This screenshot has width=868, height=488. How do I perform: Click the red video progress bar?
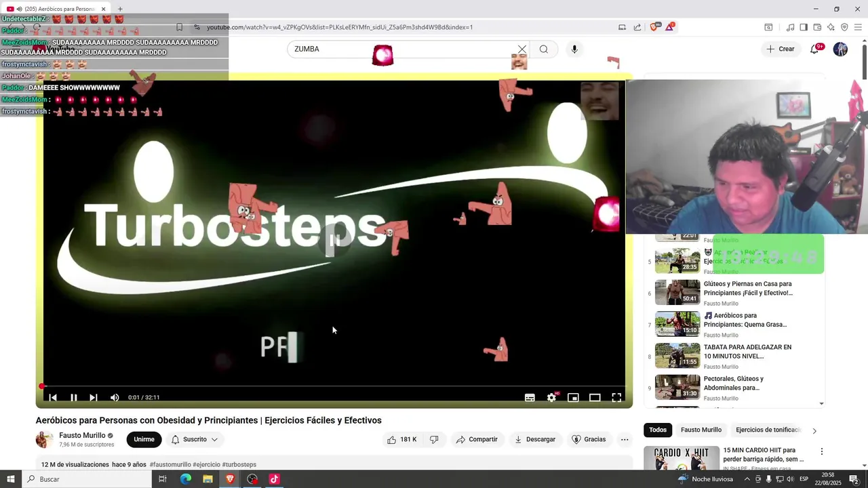[x=333, y=386]
